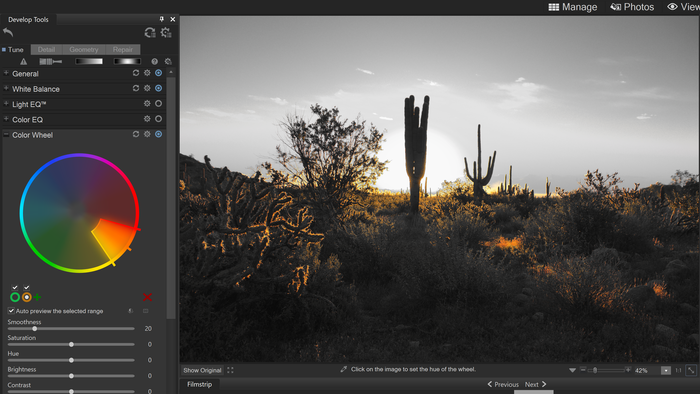
Task: Switch to the Repair tab
Action: pos(123,50)
